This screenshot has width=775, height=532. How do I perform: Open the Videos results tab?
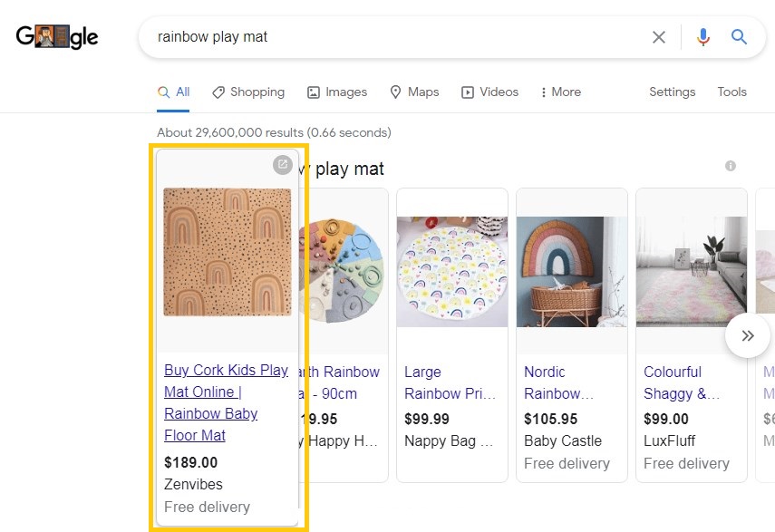pyautogui.click(x=489, y=92)
